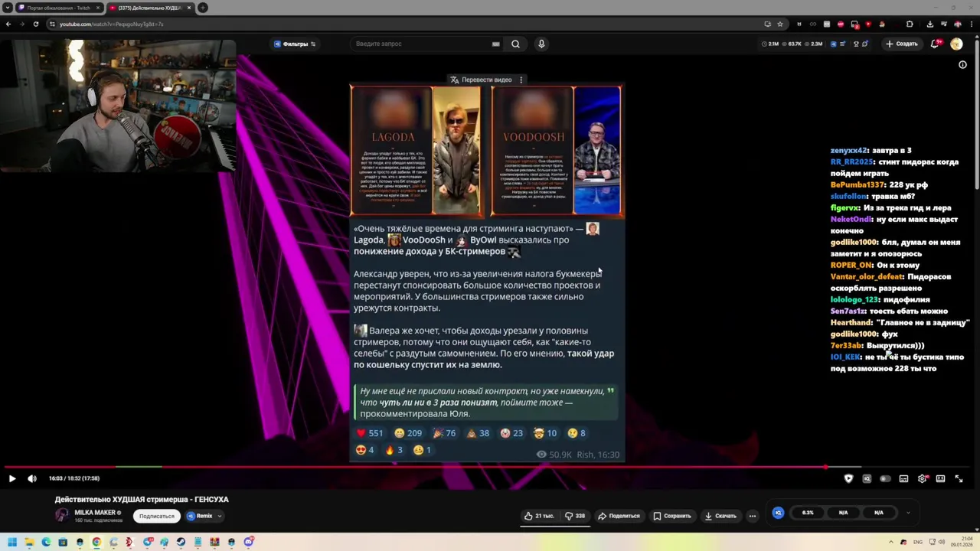980x551 pixels.
Task: Toggle the autoplay switch
Action: click(885, 478)
